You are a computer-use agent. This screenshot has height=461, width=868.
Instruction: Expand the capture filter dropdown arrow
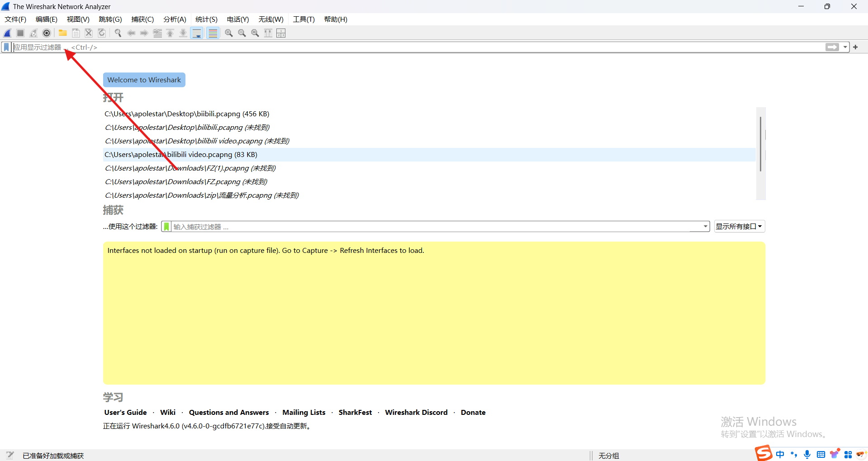(705, 227)
